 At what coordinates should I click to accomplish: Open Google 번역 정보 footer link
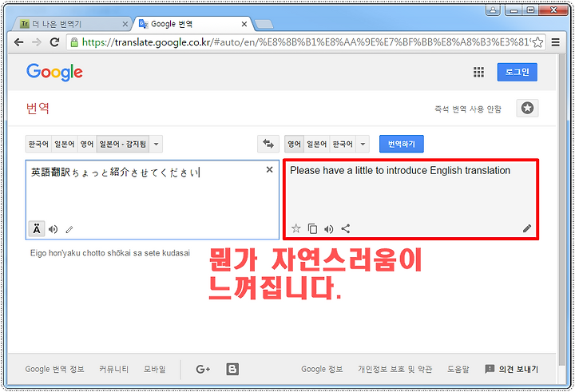54,370
